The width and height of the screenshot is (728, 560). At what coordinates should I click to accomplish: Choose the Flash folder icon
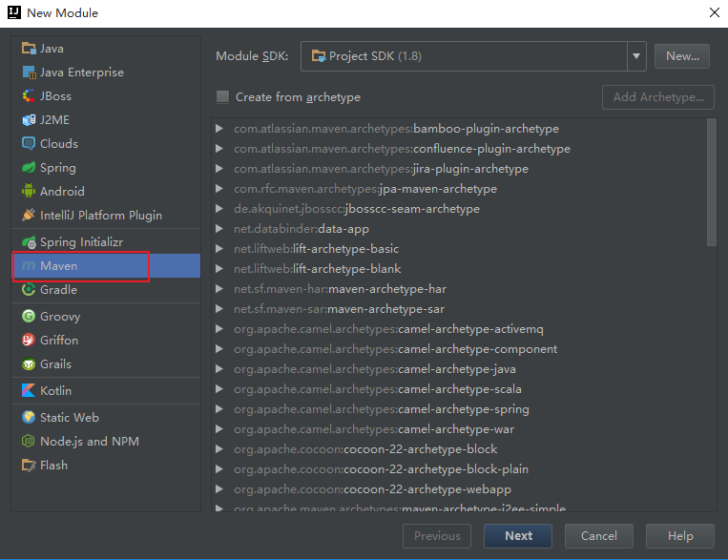pos(29,465)
